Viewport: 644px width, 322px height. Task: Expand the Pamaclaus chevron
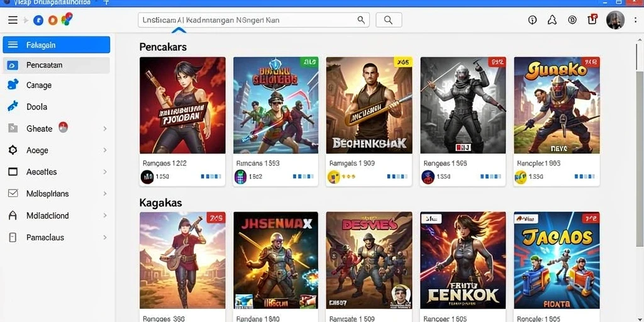point(105,237)
